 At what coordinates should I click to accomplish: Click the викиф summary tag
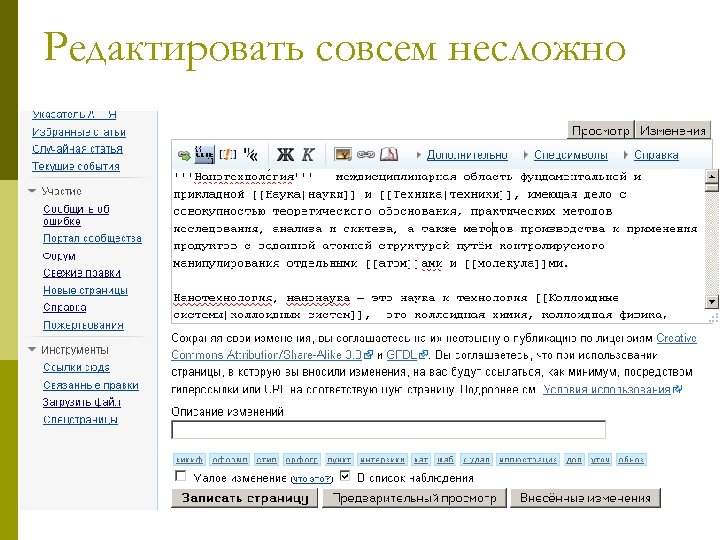[x=189, y=459]
